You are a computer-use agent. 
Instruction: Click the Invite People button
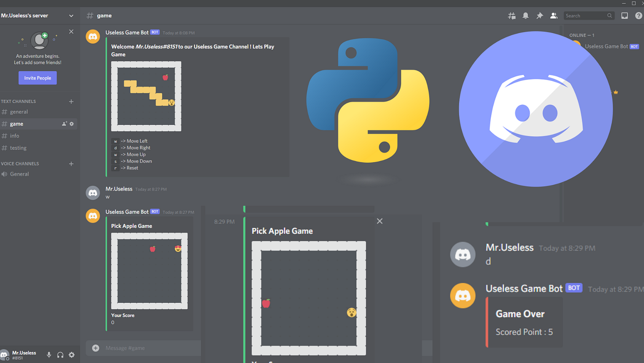tap(38, 78)
